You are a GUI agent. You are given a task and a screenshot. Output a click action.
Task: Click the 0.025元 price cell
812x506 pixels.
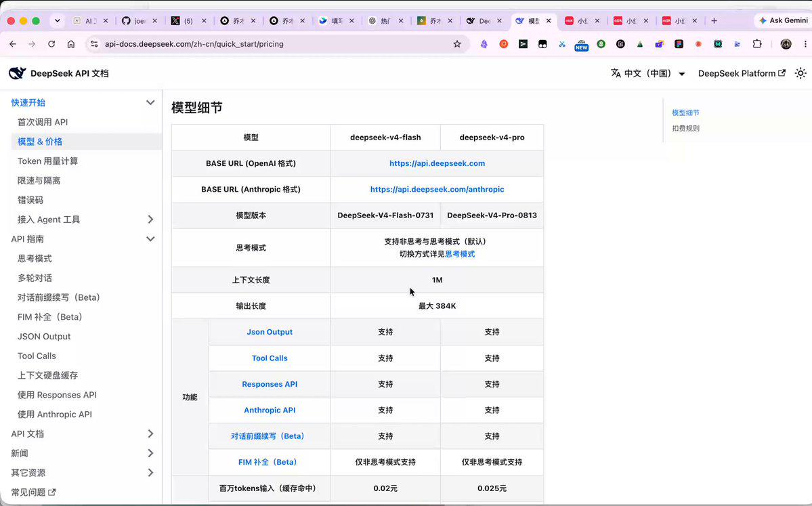[492, 488]
